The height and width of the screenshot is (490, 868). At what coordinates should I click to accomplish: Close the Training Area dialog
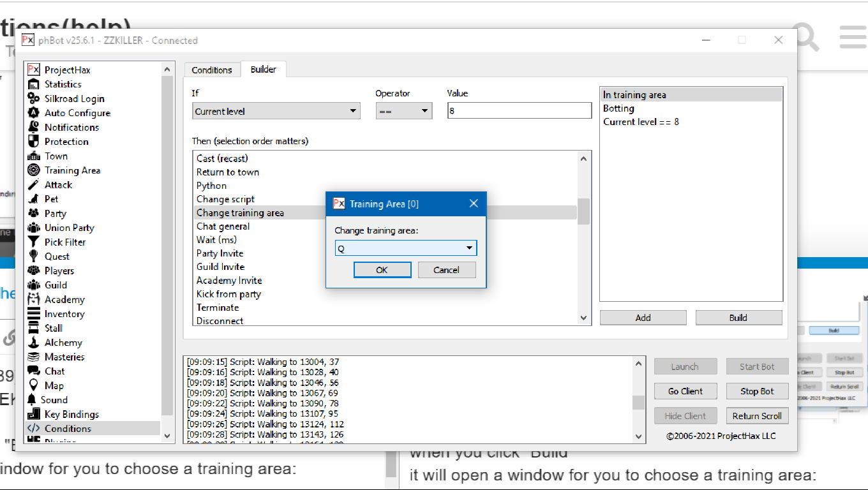[x=474, y=204]
